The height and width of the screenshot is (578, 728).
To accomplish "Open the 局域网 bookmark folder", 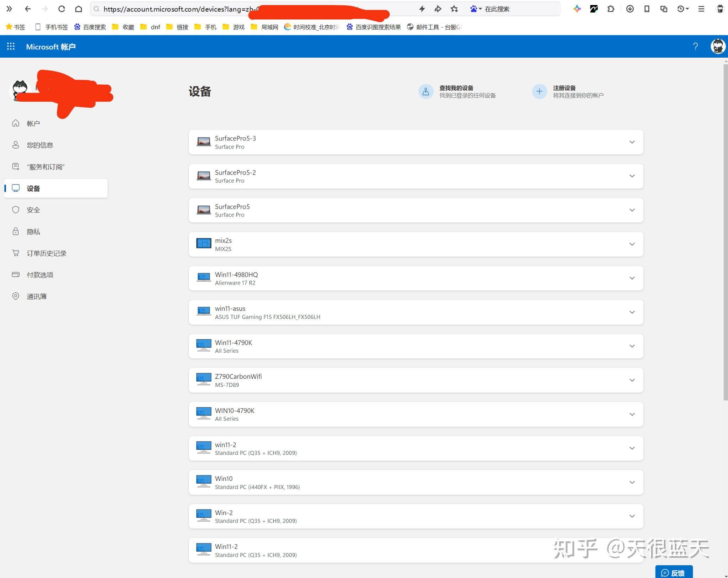I will pyautogui.click(x=264, y=27).
